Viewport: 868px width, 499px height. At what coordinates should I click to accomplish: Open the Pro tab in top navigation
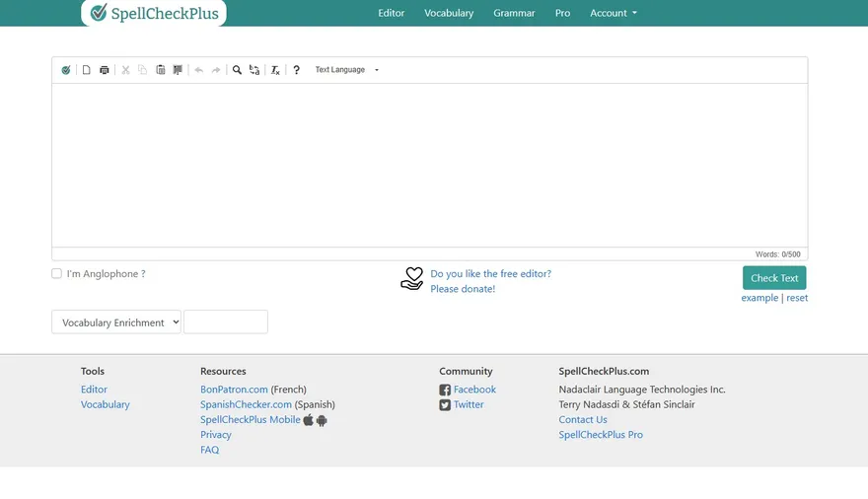coord(562,13)
